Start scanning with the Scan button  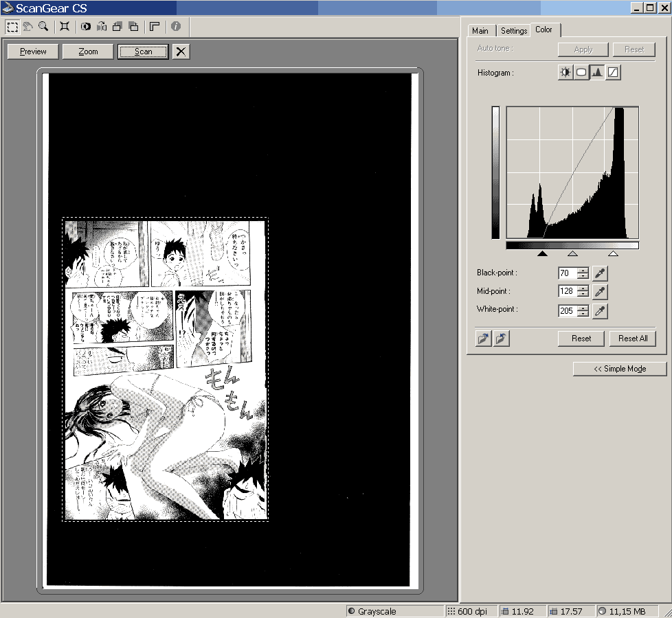click(143, 51)
